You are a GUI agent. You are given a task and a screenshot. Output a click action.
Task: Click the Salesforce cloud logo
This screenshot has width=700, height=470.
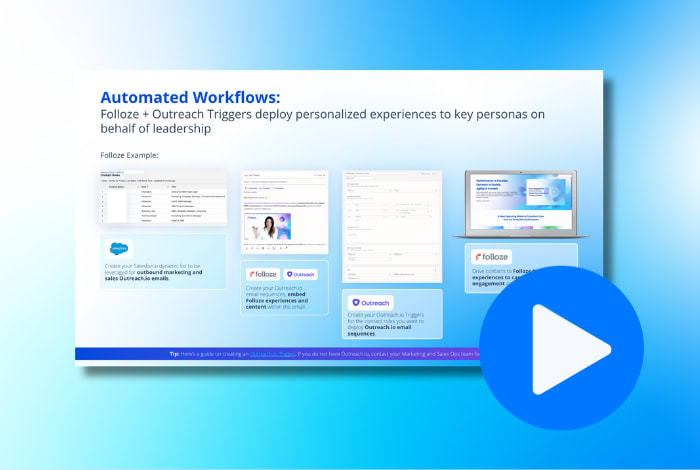tap(119, 249)
